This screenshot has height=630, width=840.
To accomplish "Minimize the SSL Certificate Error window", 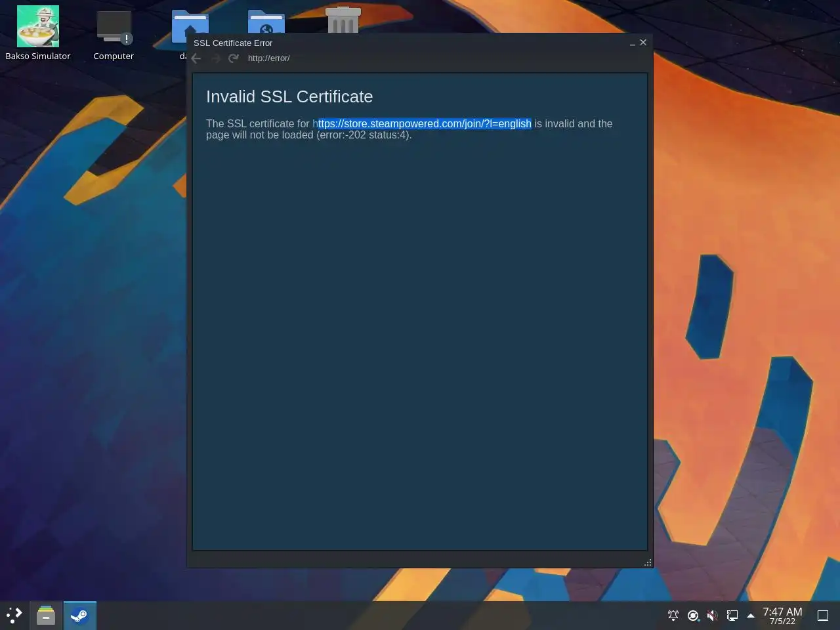I will (633, 43).
